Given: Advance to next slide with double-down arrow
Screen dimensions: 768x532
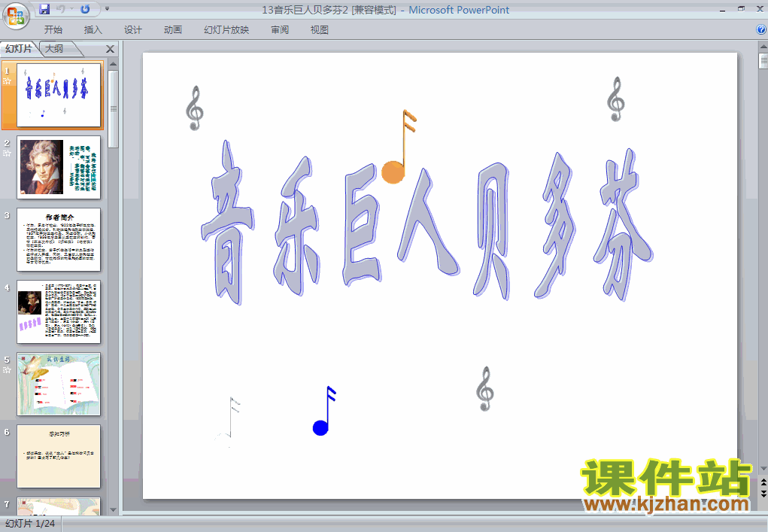Looking at the screenshot, I should 763,494.
